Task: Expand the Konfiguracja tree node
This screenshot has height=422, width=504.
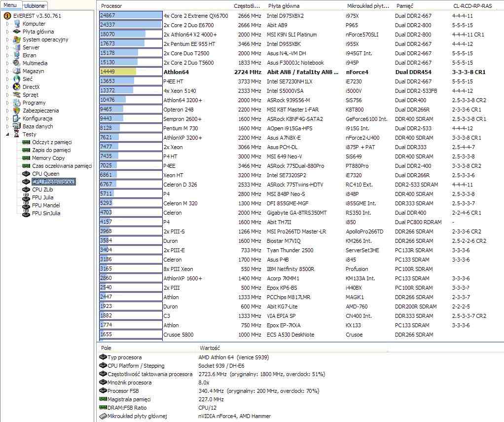Action: [7, 118]
